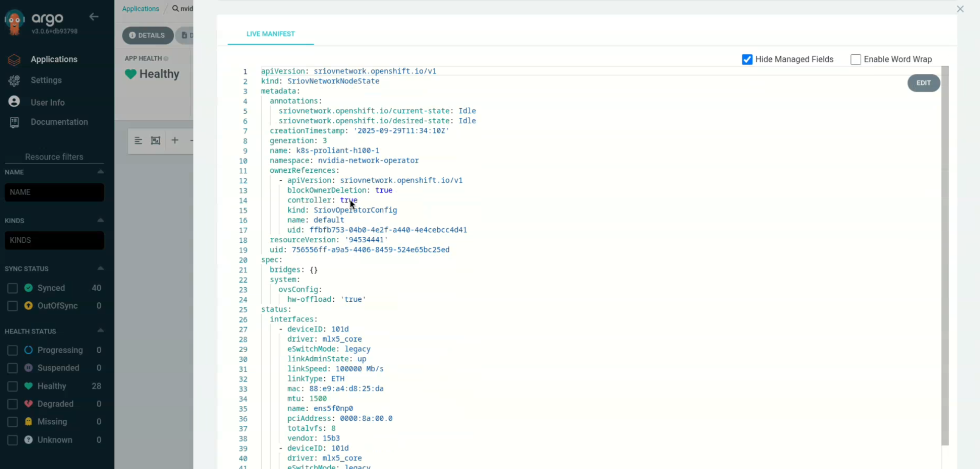The width and height of the screenshot is (980, 469).
Task: Open Applications via the breadcrumb link
Action: click(140, 8)
